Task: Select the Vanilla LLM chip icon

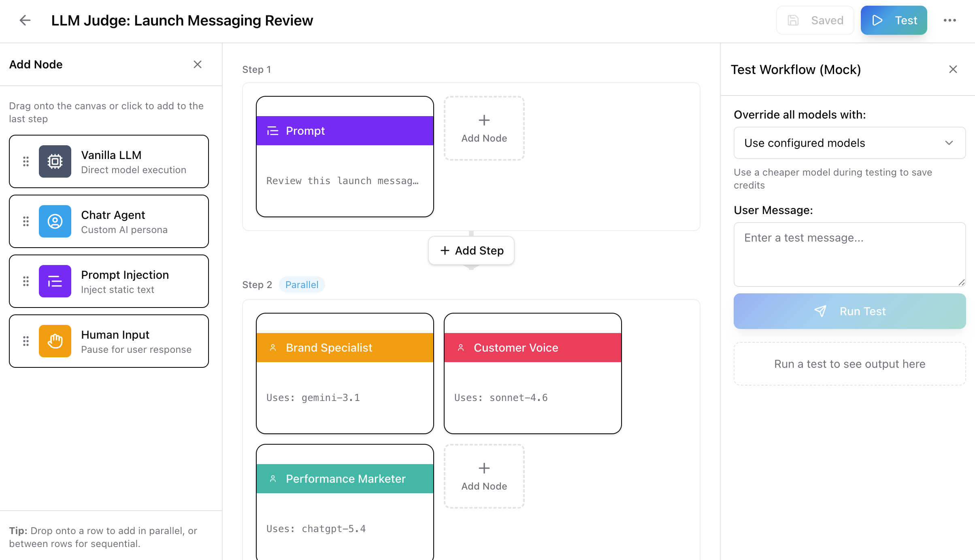Action: 55,161
